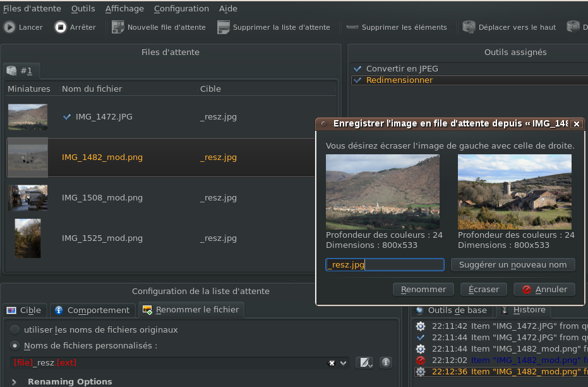This screenshot has width=588, height=387.
Task: Click the renaming info icon button
Action: [x=386, y=363]
